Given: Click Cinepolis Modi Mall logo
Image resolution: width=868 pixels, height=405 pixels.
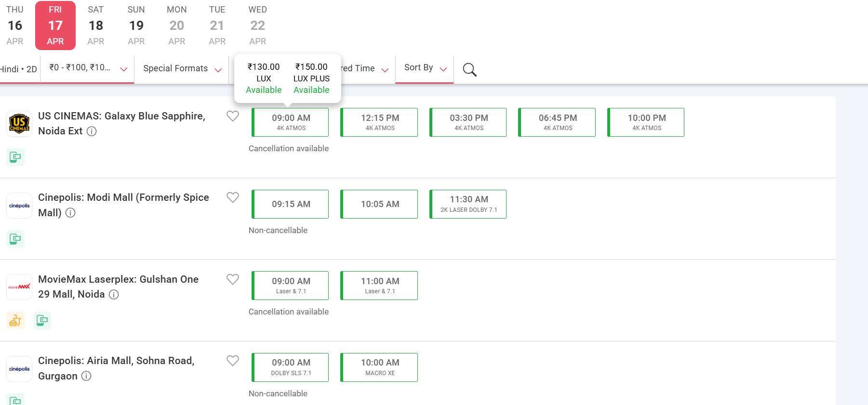Looking at the screenshot, I should point(19,206).
